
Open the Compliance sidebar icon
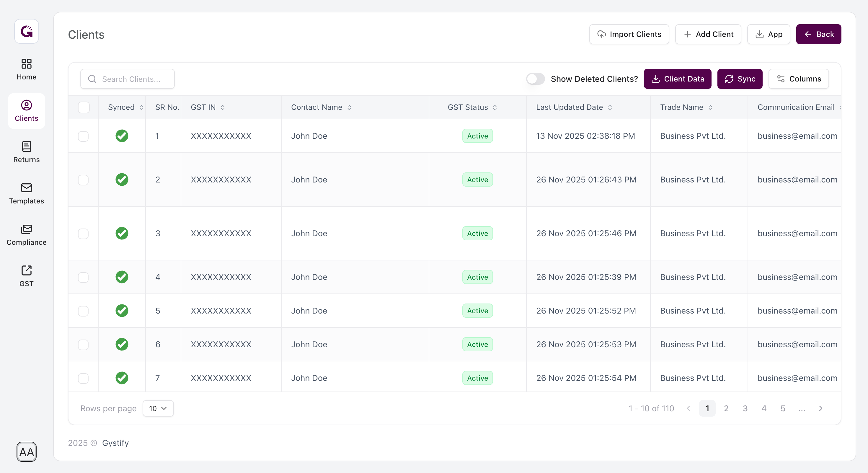click(26, 229)
